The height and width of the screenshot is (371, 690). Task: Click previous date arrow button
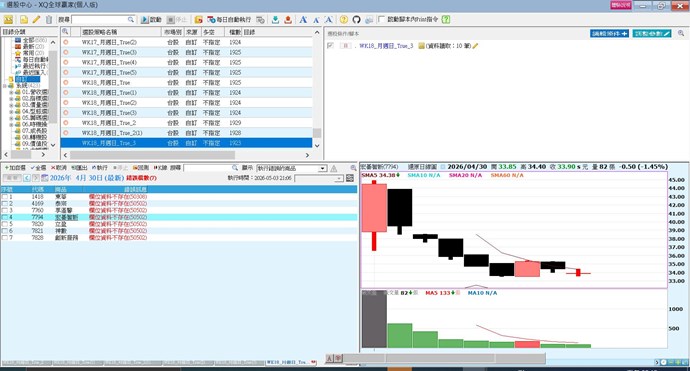tap(27, 178)
